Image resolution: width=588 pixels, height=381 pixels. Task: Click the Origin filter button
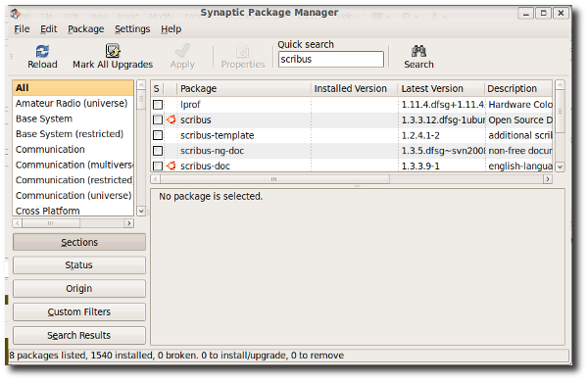79,289
